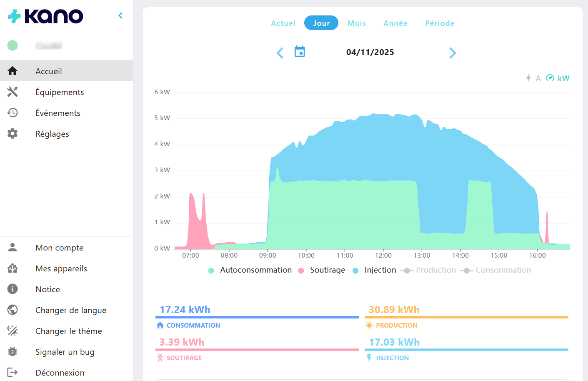Open Mon compte page
The image size is (588, 381).
click(x=59, y=248)
